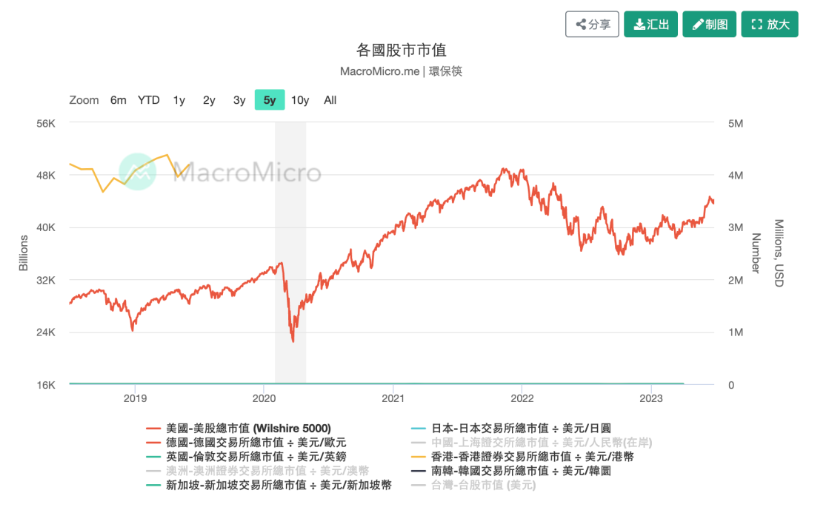Toggle the 美國-美股總市值 (Wilshire 5000) series
The width and height of the screenshot is (822, 515).
tap(239, 428)
